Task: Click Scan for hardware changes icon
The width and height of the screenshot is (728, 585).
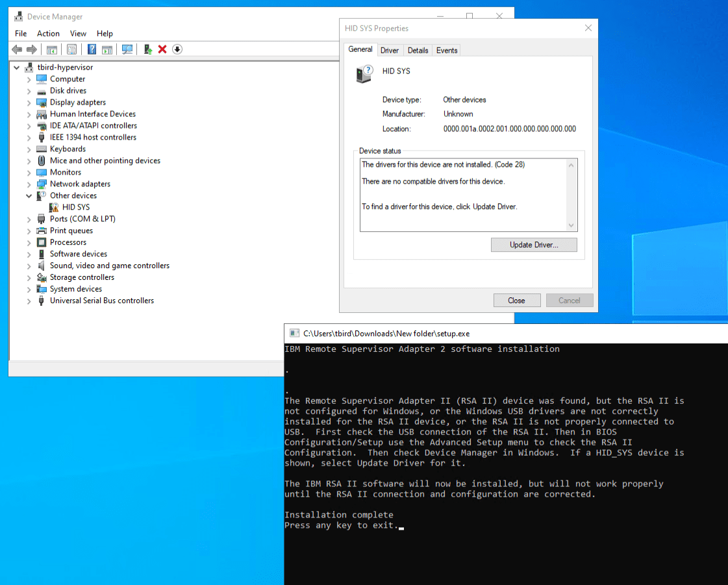Action: pyautogui.click(x=127, y=49)
